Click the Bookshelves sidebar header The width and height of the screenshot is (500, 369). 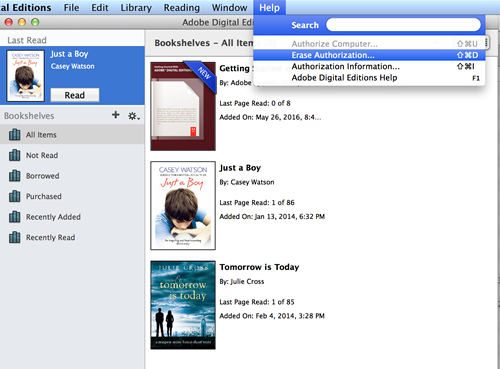[x=29, y=116]
